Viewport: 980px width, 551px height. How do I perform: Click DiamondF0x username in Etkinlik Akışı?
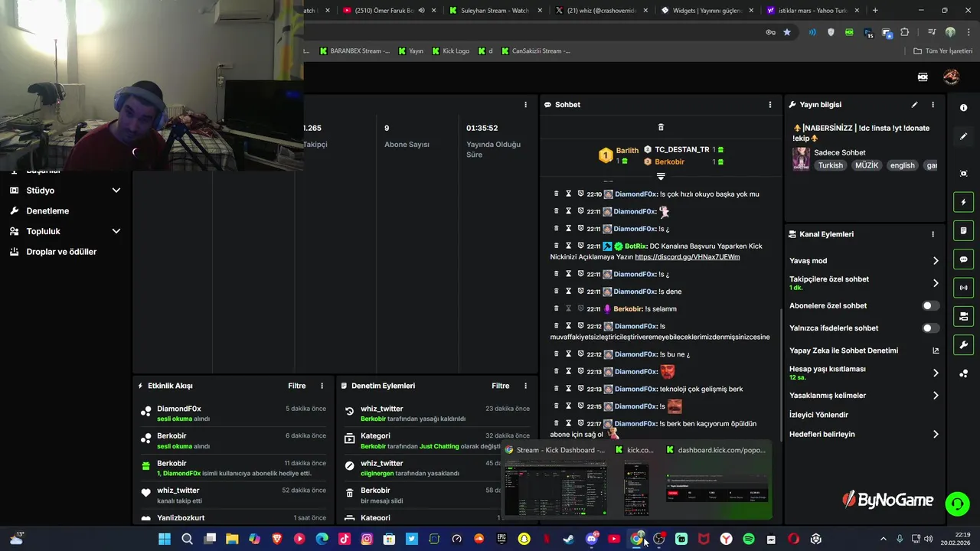(179, 409)
